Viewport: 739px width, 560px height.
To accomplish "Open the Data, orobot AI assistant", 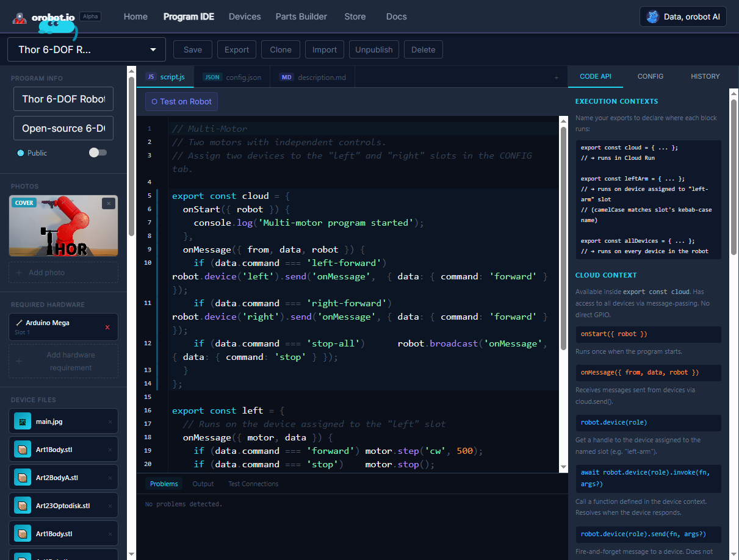I will (x=683, y=16).
